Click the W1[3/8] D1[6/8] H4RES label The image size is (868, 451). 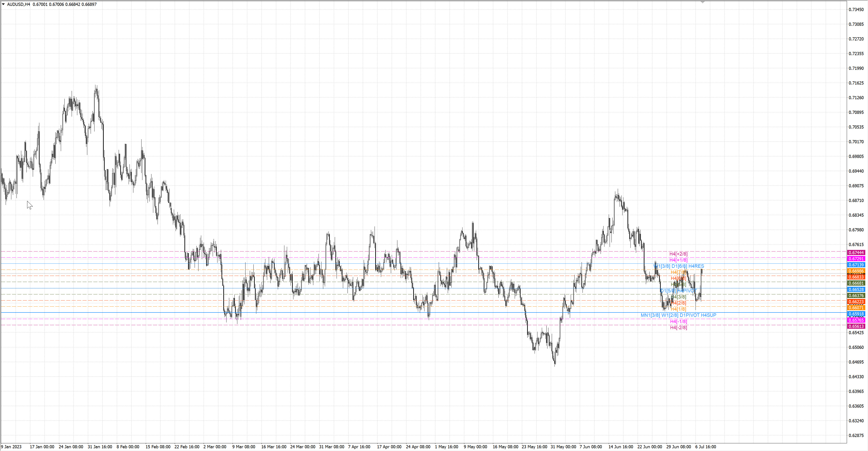pyautogui.click(x=679, y=266)
